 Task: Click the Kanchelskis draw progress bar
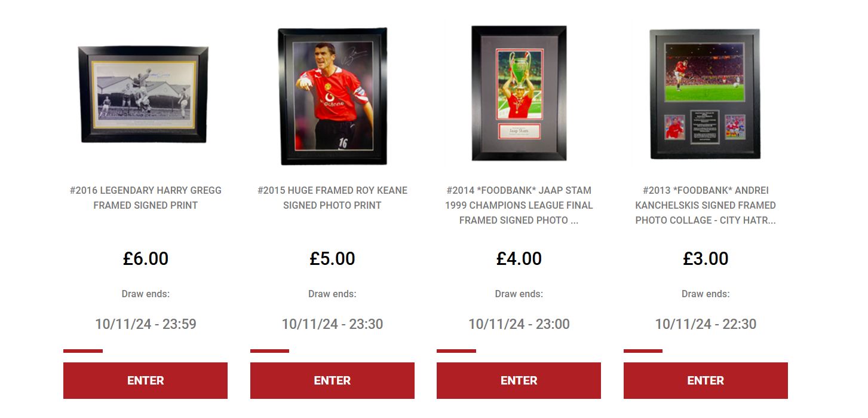point(643,351)
